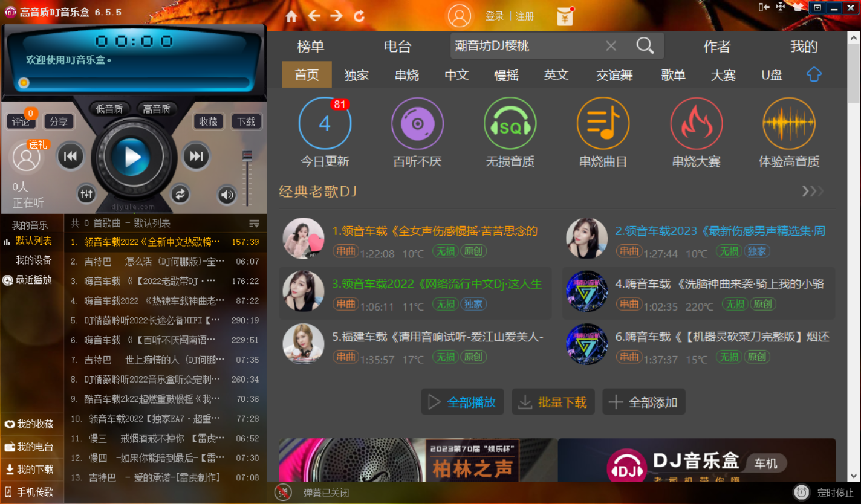Viewport: 861px width, 504px height.
Task: Click the 送礼 listener avatar icon
Action: click(27, 158)
